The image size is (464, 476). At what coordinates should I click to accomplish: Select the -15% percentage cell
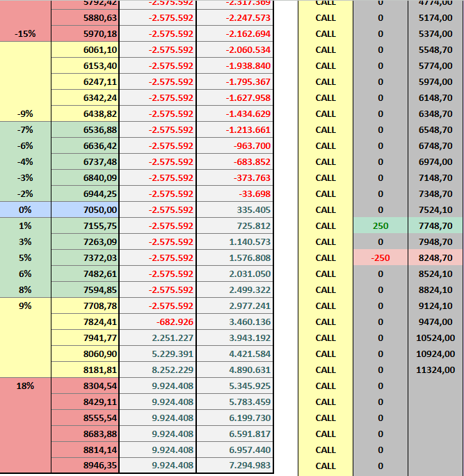(x=25, y=33)
